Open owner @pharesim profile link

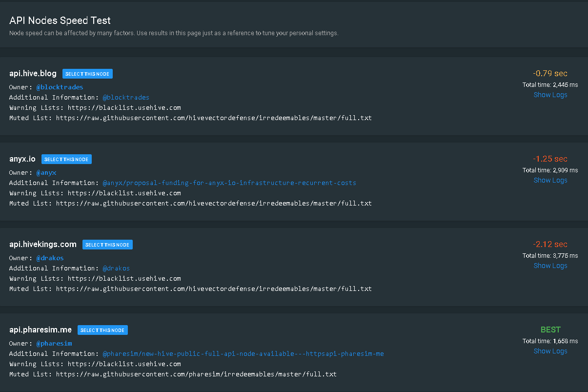[54, 344]
